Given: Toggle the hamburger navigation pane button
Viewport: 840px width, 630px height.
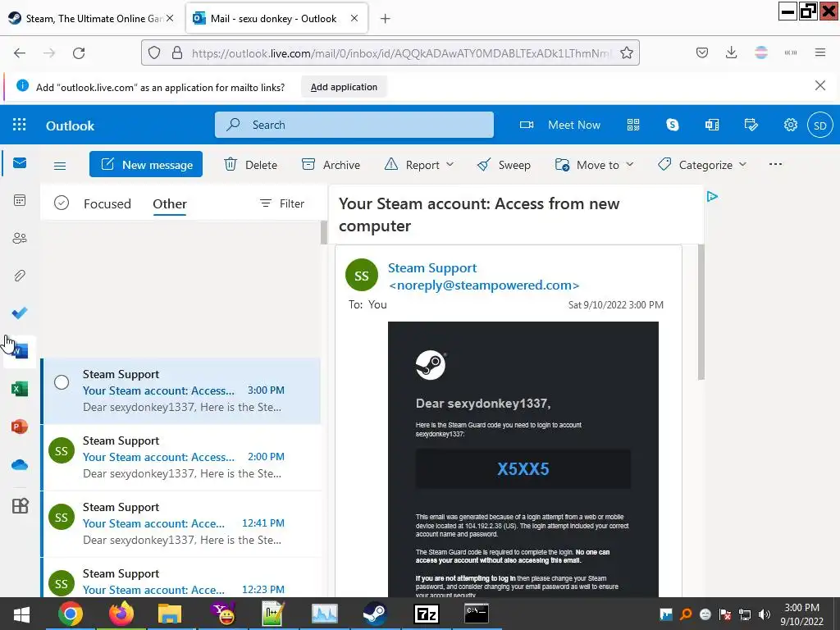Looking at the screenshot, I should [60, 166].
